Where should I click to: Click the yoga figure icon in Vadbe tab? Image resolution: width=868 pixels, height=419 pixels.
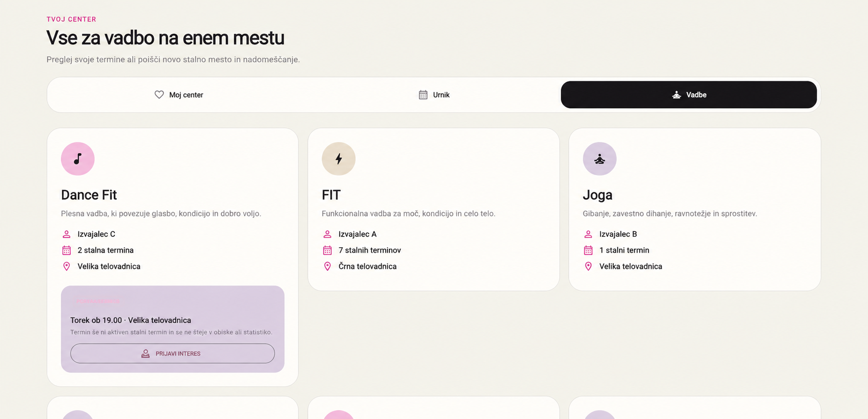coord(676,95)
